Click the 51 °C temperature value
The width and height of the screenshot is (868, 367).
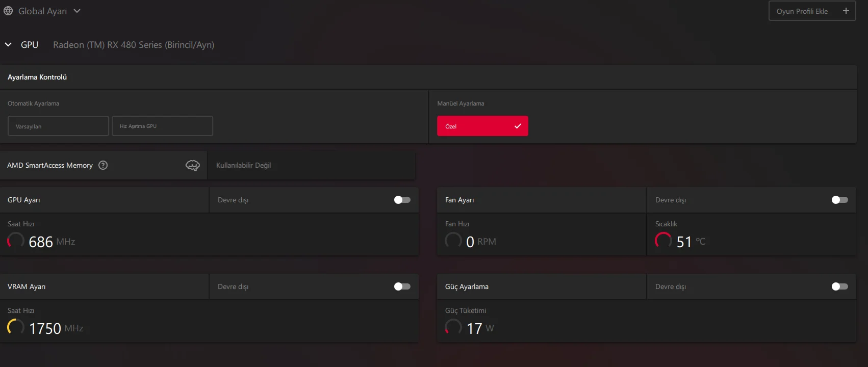click(691, 242)
